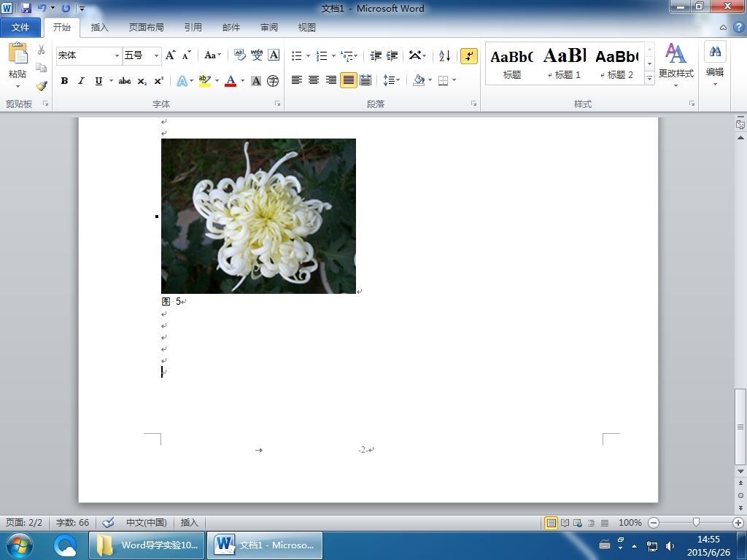Select the chrysanthemum picture in the document
Screen dimensions: 747x560
click(x=258, y=216)
